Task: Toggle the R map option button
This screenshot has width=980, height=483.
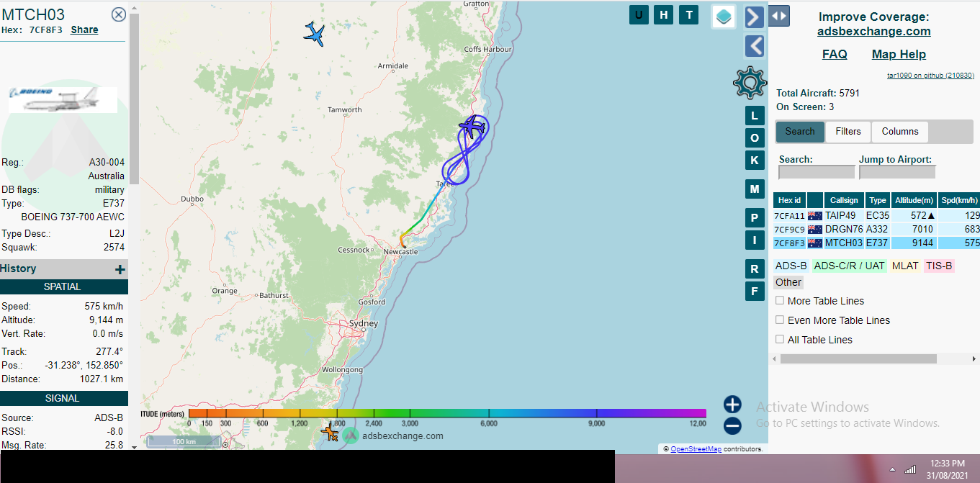Action: point(755,268)
